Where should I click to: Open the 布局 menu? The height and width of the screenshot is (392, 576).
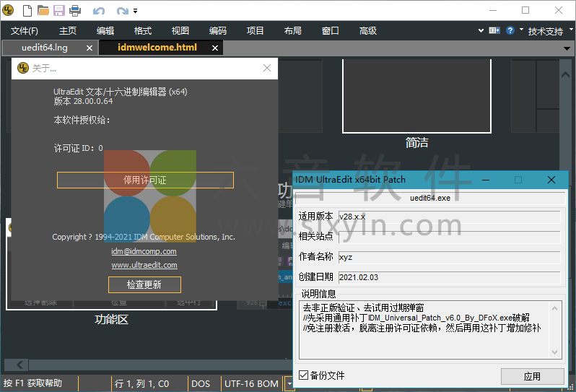pyautogui.click(x=293, y=31)
